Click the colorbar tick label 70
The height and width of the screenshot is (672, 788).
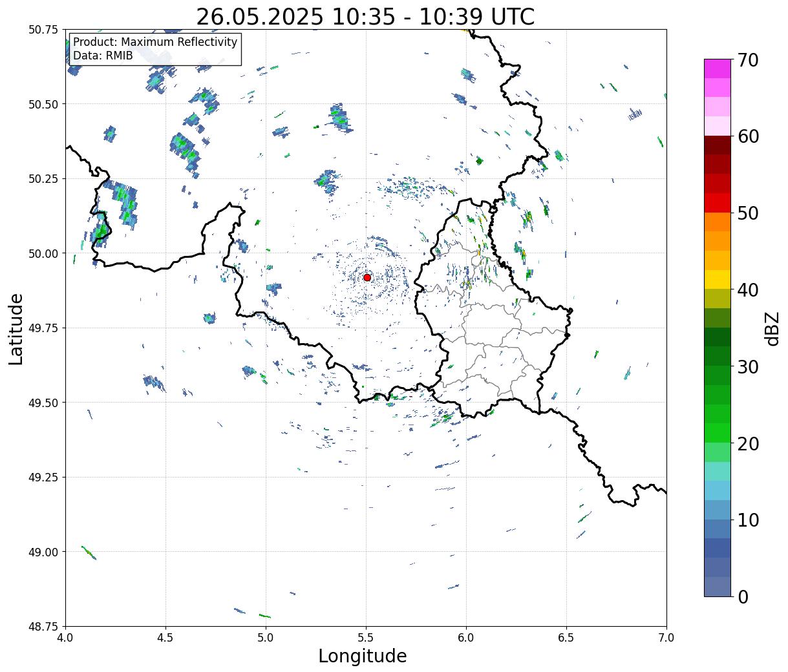pyautogui.click(x=748, y=60)
